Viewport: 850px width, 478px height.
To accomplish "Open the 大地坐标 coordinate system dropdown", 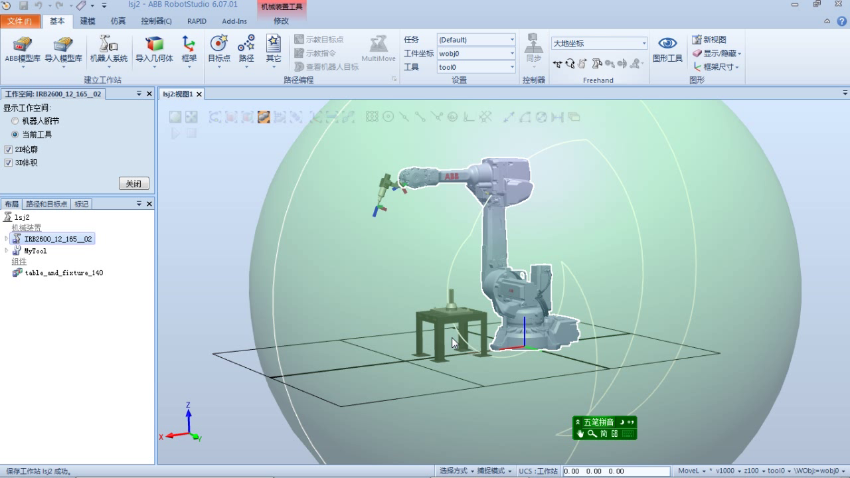I will [x=599, y=43].
